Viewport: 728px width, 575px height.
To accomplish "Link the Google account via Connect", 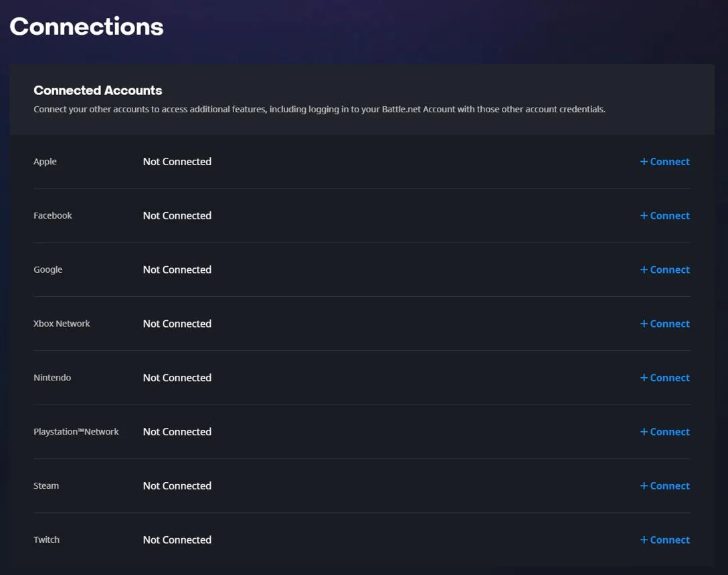I will (665, 269).
